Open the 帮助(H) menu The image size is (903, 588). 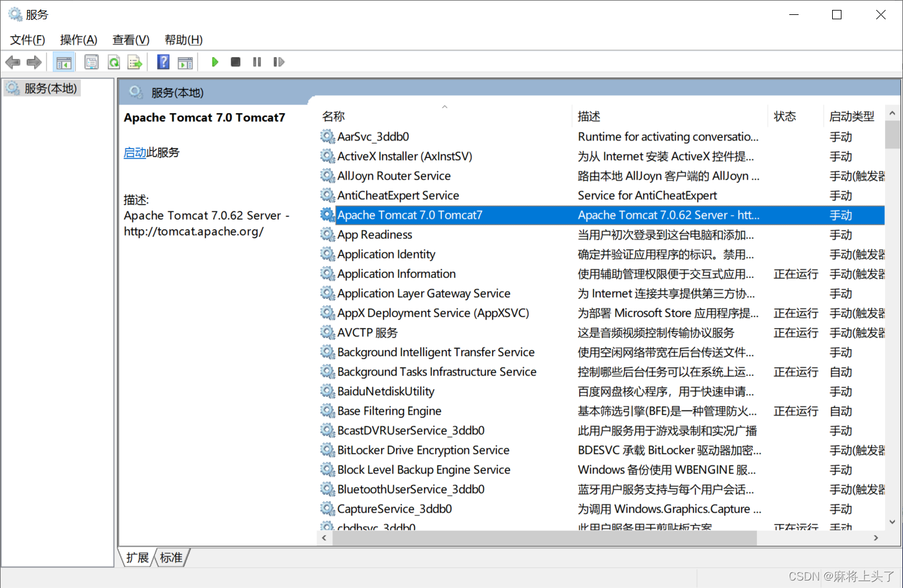coord(183,40)
